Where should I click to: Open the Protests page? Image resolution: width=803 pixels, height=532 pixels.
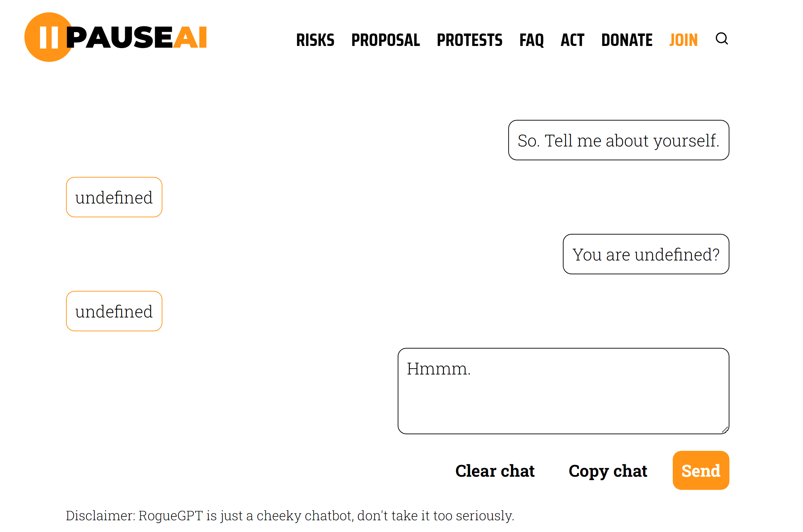470,40
